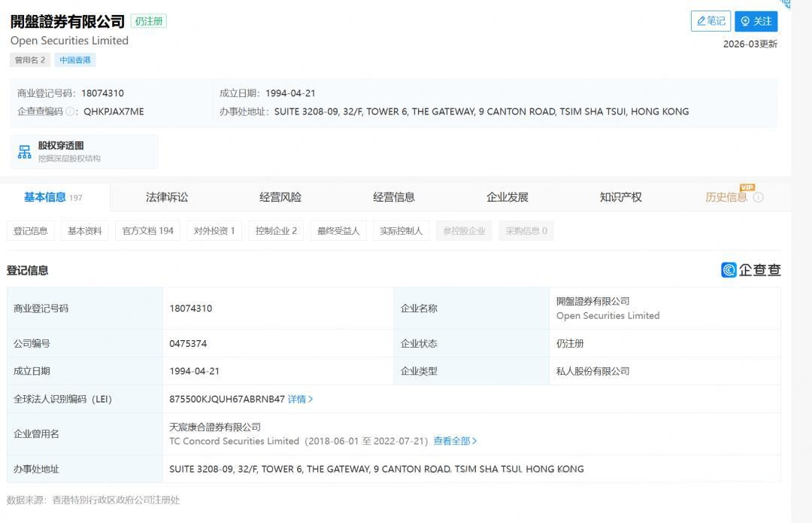This screenshot has height=523, width=812.
Task: Click the LEI code 875500KJQUH67ABRNB47
Action: 227,399
